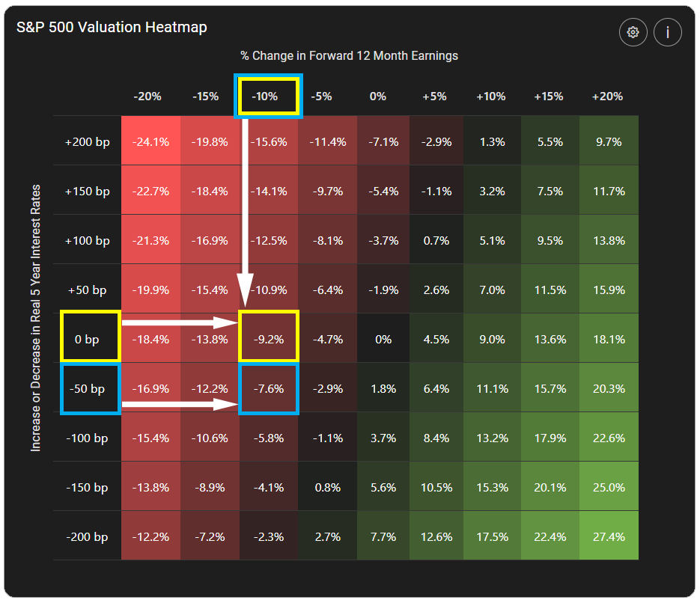Select the -20% column header
This screenshot has width=700, height=603.
pyautogui.click(x=147, y=96)
